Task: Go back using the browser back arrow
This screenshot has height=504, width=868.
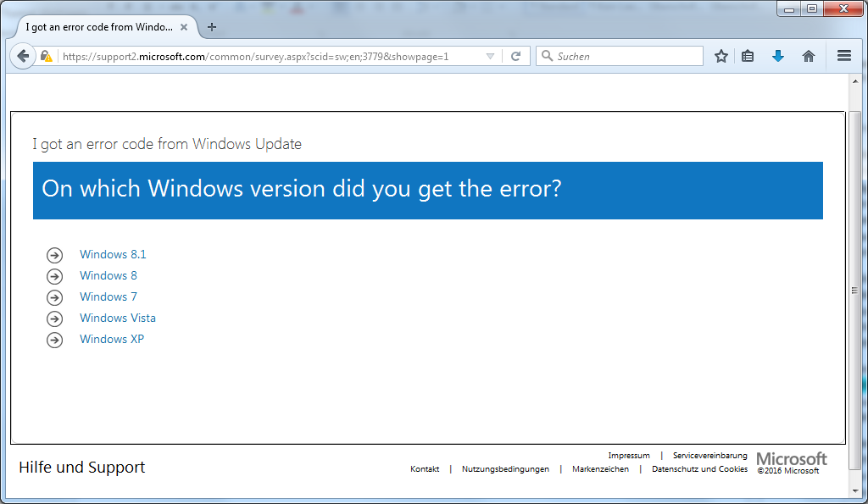Action: coord(23,56)
